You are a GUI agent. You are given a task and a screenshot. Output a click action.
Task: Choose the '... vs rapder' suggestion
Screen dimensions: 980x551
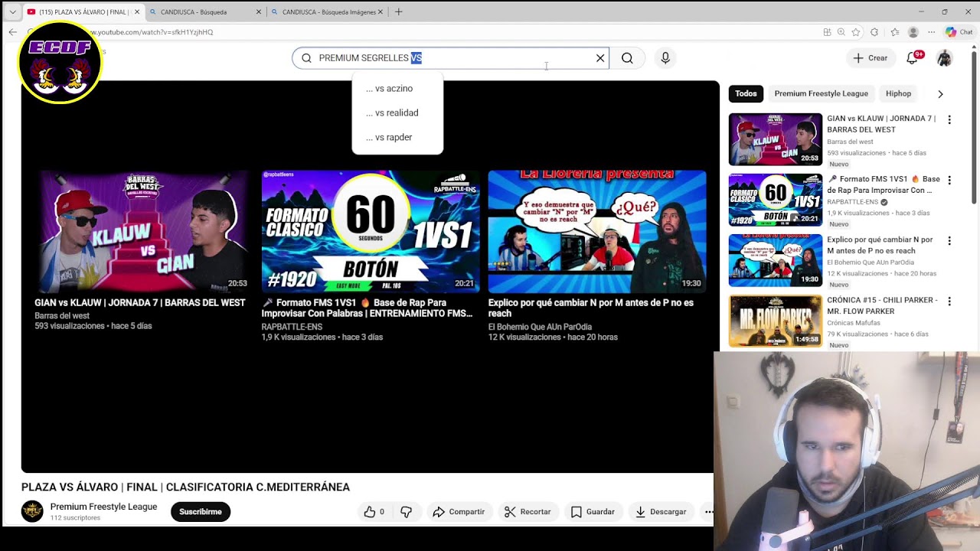(x=397, y=138)
